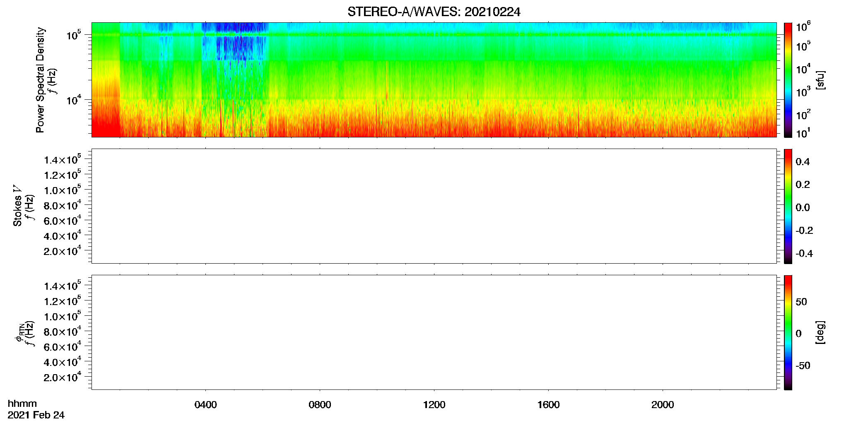Click the 0800 time axis label
This screenshot has width=868, height=447.
320,405
